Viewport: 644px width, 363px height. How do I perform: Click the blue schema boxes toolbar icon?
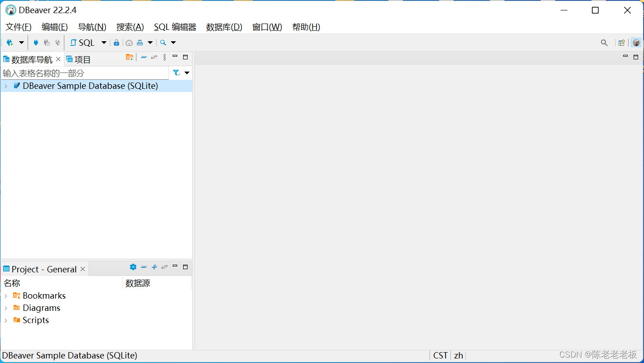(x=140, y=43)
